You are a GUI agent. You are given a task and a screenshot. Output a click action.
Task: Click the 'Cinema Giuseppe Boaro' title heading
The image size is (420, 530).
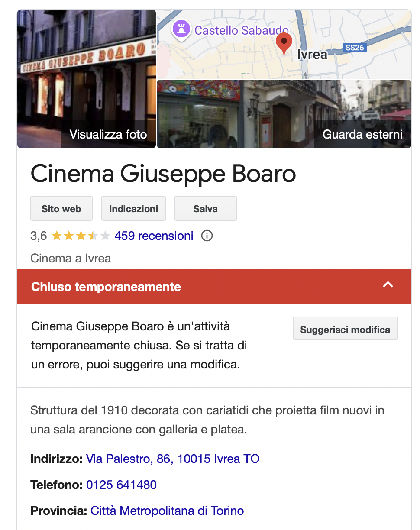[163, 174]
